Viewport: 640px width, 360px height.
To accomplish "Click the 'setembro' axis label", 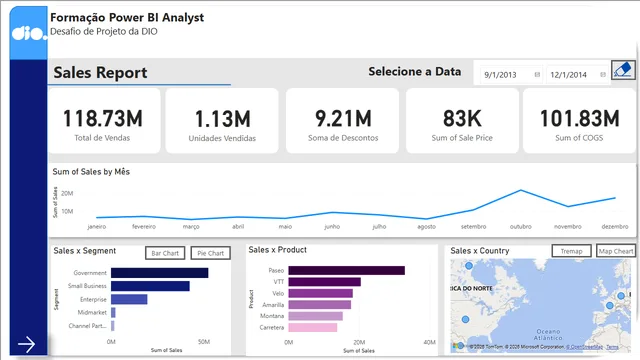I will (x=473, y=226).
